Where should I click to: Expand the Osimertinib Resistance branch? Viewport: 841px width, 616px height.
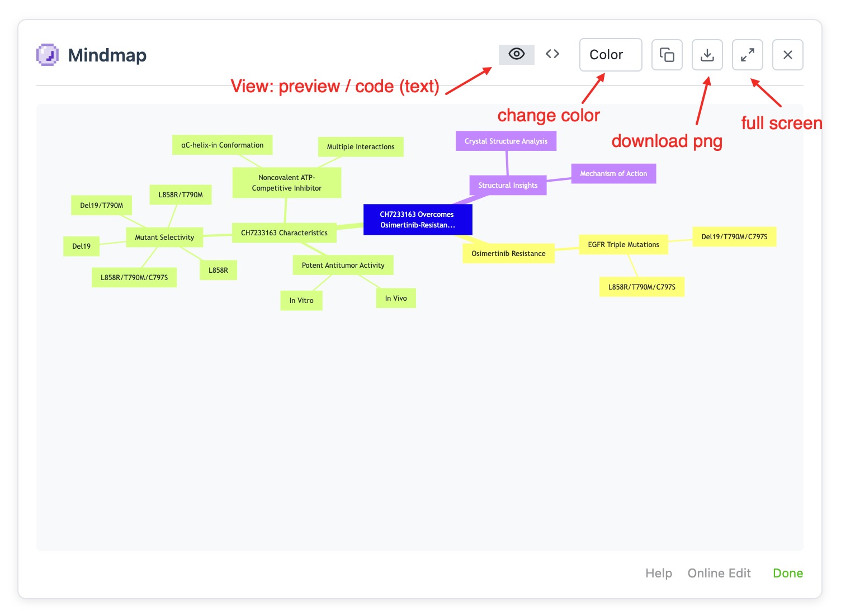coord(508,253)
